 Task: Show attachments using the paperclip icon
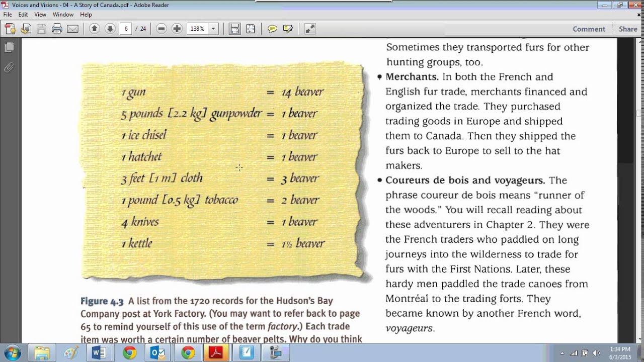click(x=9, y=67)
